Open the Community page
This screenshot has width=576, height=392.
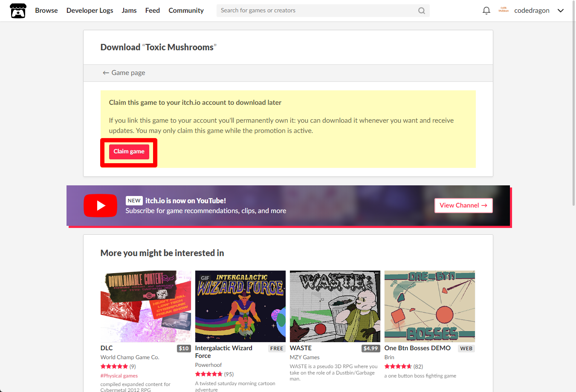click(x=186, y=10)
